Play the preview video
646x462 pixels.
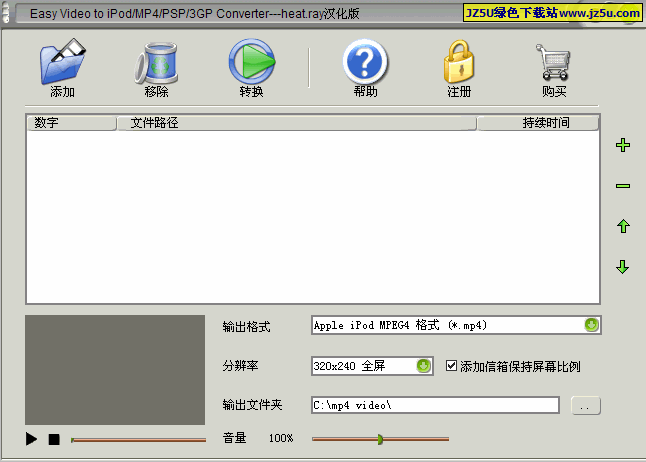click(x=31, y=439)
